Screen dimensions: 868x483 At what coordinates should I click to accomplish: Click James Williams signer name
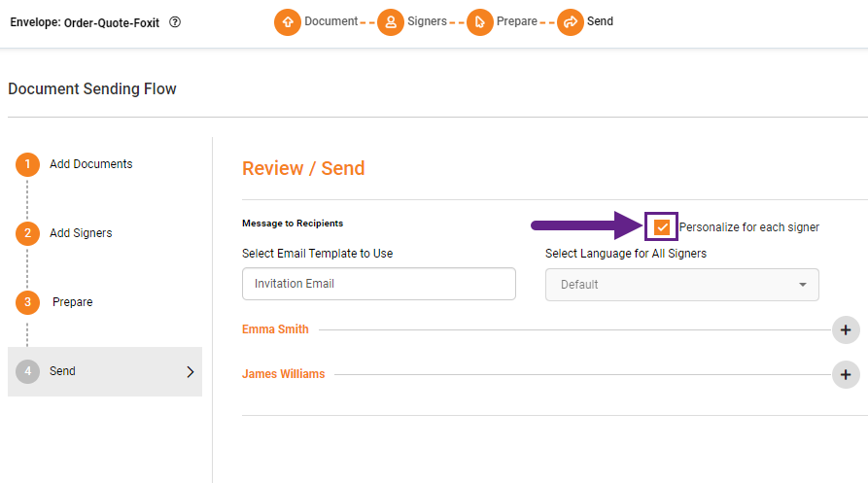click(283, 374)
